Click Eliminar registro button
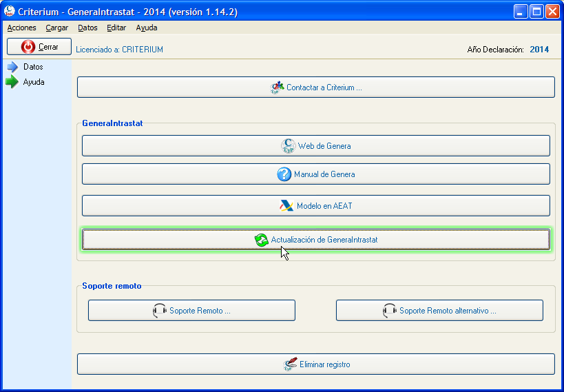This screenshot has width=564, height=392. tap(316, 364)
